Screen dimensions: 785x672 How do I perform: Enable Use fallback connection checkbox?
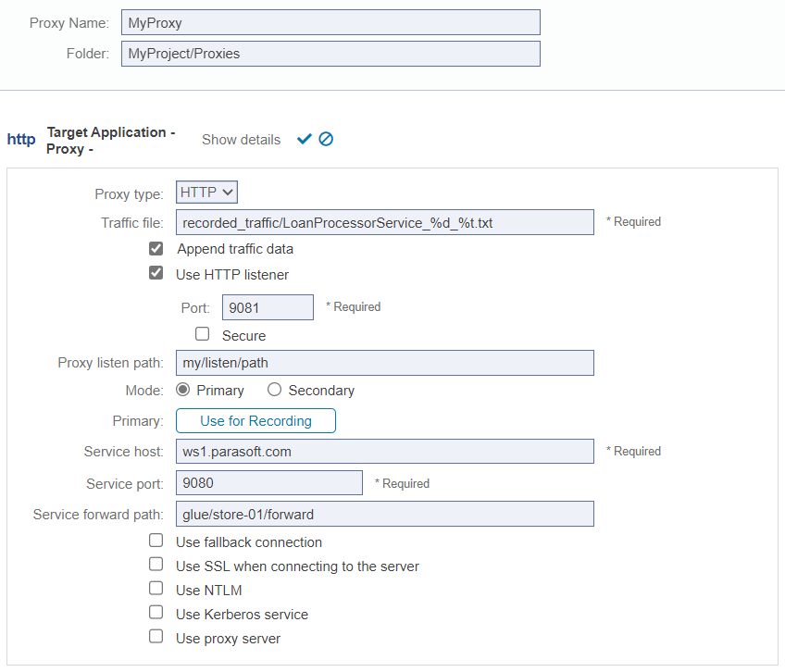click(x=156, y=541)
